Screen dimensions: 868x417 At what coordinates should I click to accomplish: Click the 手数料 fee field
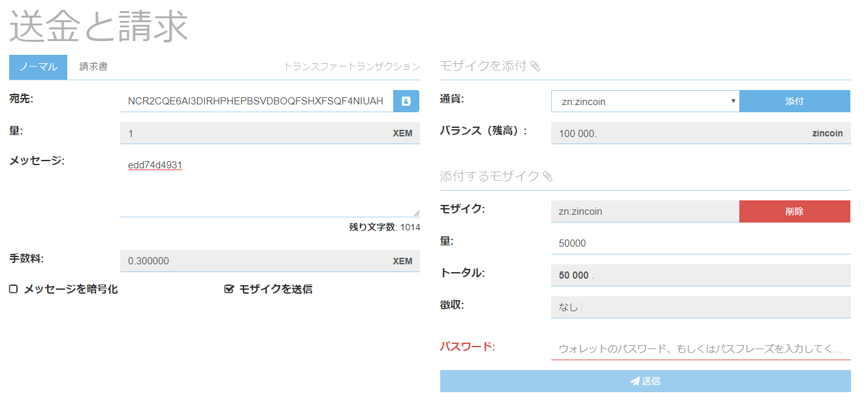(x=256, y=261)
